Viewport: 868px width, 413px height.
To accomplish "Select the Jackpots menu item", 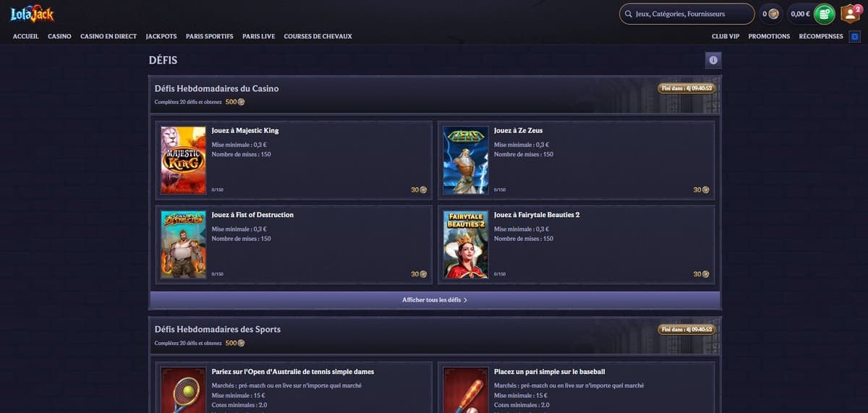I will 161,36.
